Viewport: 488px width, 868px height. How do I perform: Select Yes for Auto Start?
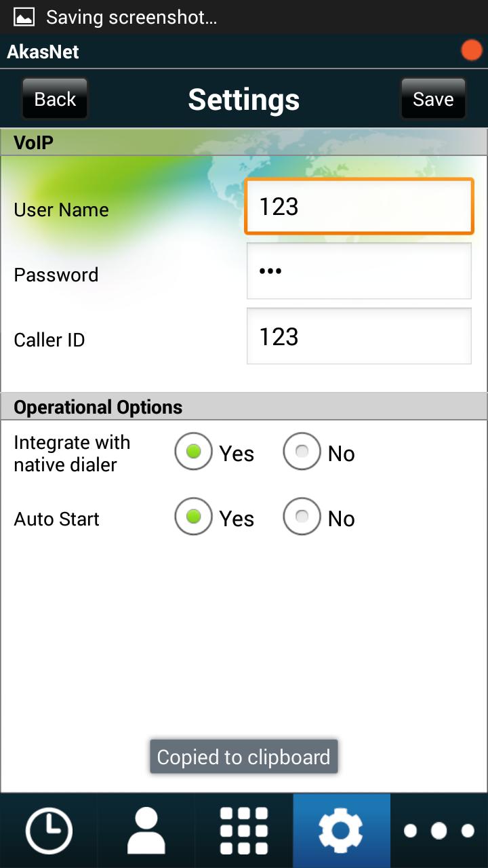[194, 517]
